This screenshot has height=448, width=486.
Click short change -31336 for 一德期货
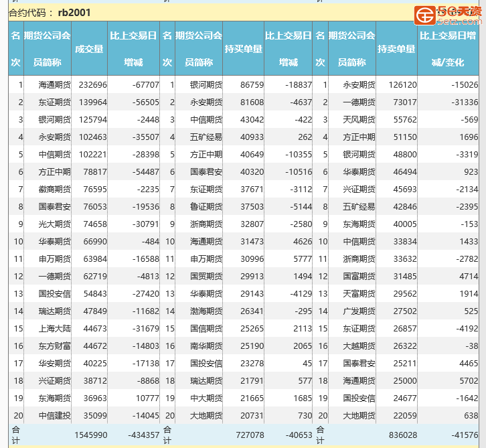[x=465, y=102]
